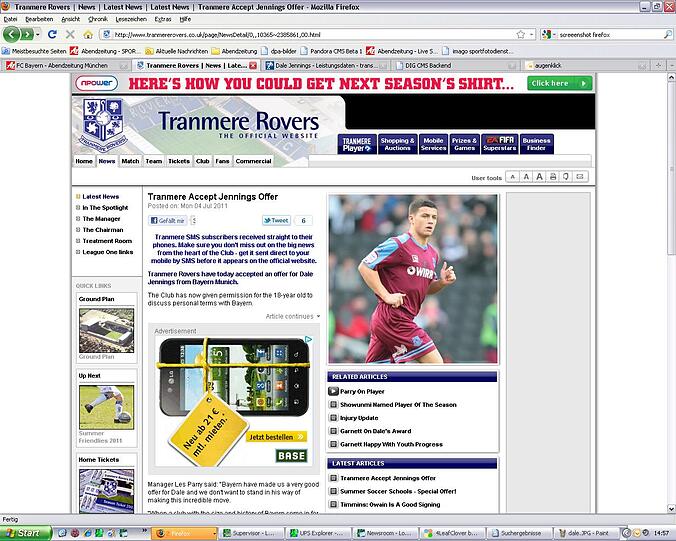
Task: Open Business Finder button
Action: pyautogui.click(x=536, y=144)
